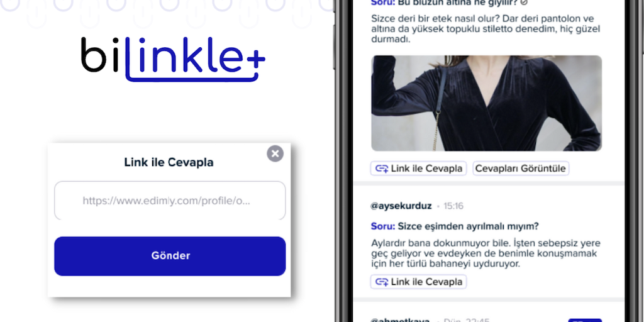The width and height of the screenshot is (644, 322).
Task: Click the Link ile Cevapla dialog heading
Action: click(169, 162)
